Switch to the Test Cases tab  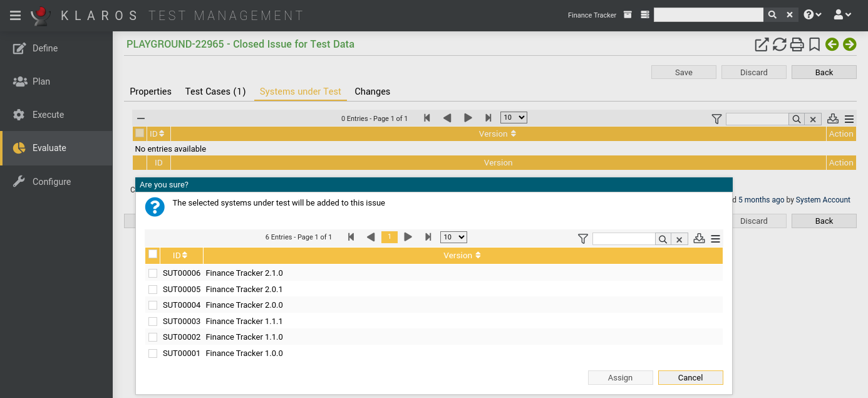(215, 92)
